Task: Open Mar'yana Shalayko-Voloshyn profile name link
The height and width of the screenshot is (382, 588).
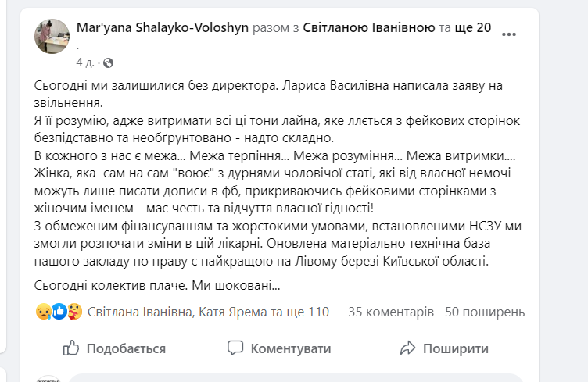Action: (x=163, y=27)
